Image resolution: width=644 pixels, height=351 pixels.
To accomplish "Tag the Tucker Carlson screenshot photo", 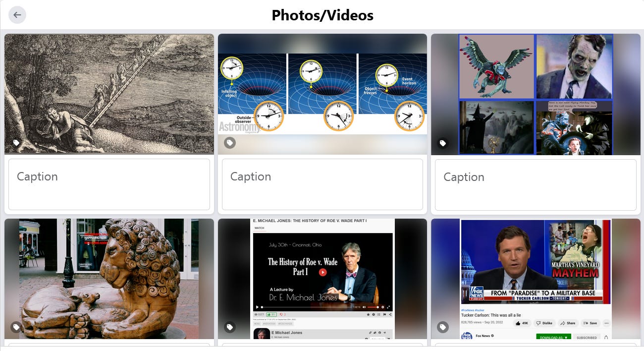I will coord(443,327).
